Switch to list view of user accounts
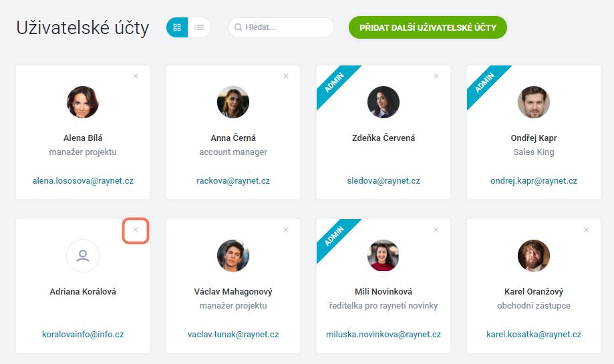Screen dimensions: 614x364 [x=199, y=27]
